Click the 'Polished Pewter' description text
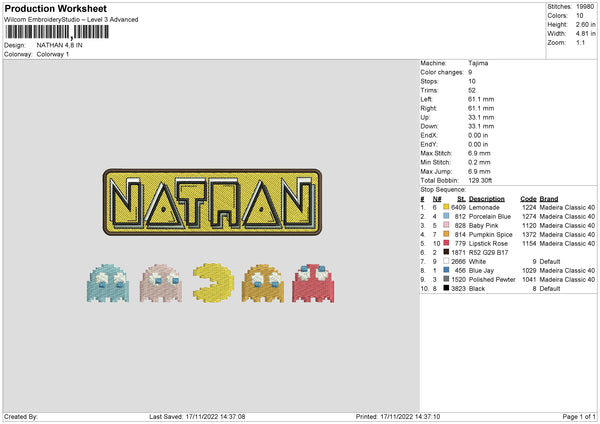 tap(492, 279)
